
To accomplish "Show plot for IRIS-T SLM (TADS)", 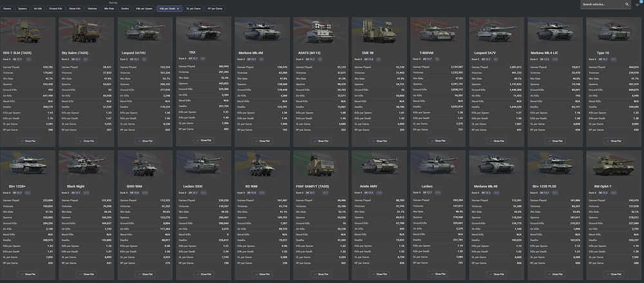I will coord(28,139).
